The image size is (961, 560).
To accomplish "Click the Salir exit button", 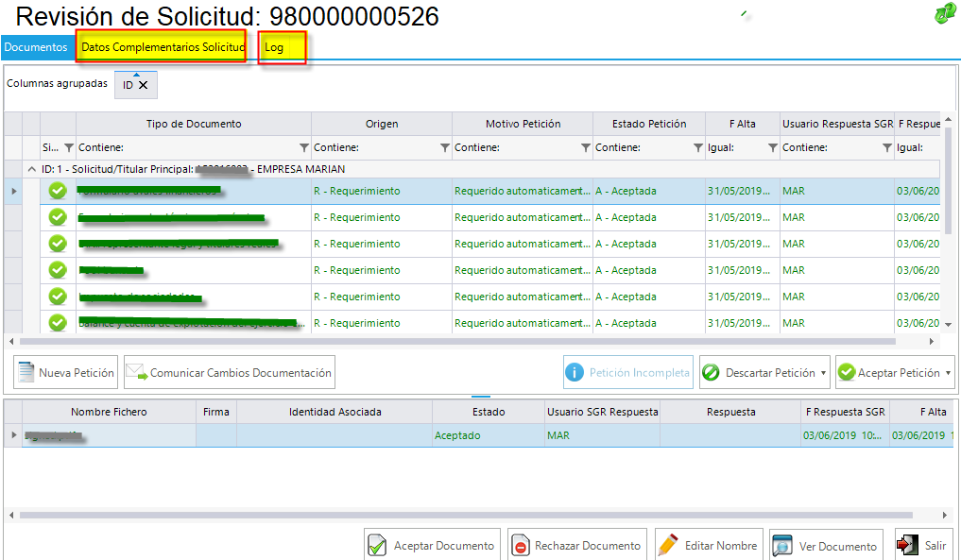I will (923, 545).
